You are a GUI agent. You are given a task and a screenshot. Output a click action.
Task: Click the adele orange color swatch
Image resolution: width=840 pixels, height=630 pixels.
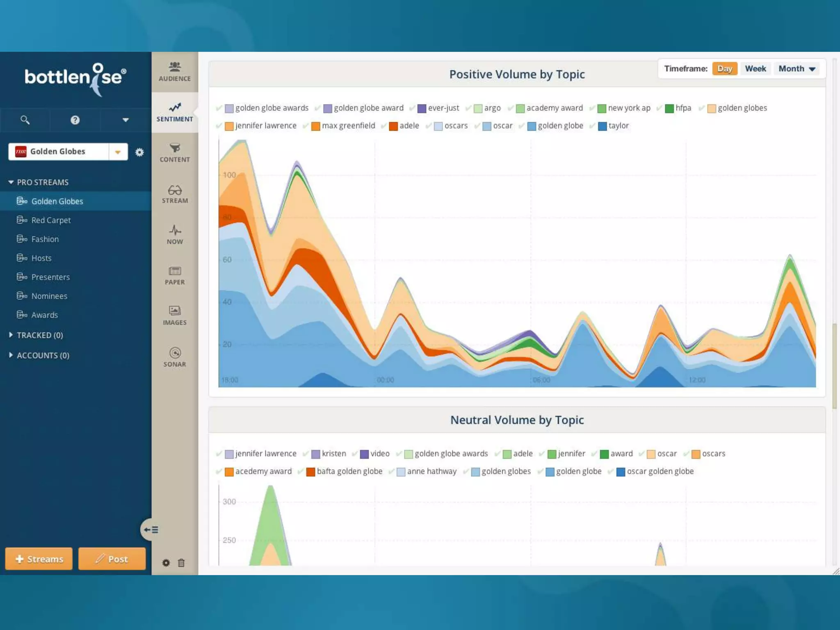(393, 126)
